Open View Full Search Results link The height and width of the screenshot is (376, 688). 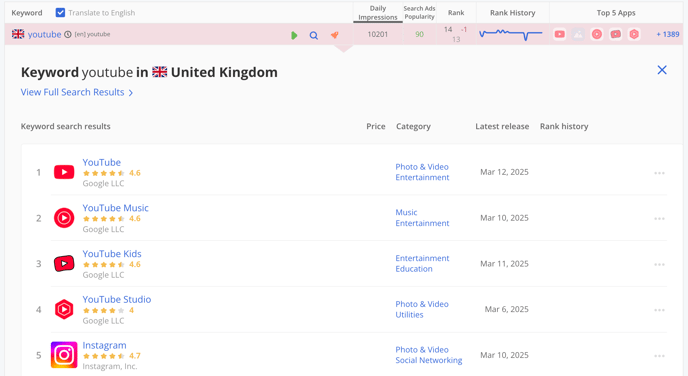pyautogui.click(x=77, y=92)
